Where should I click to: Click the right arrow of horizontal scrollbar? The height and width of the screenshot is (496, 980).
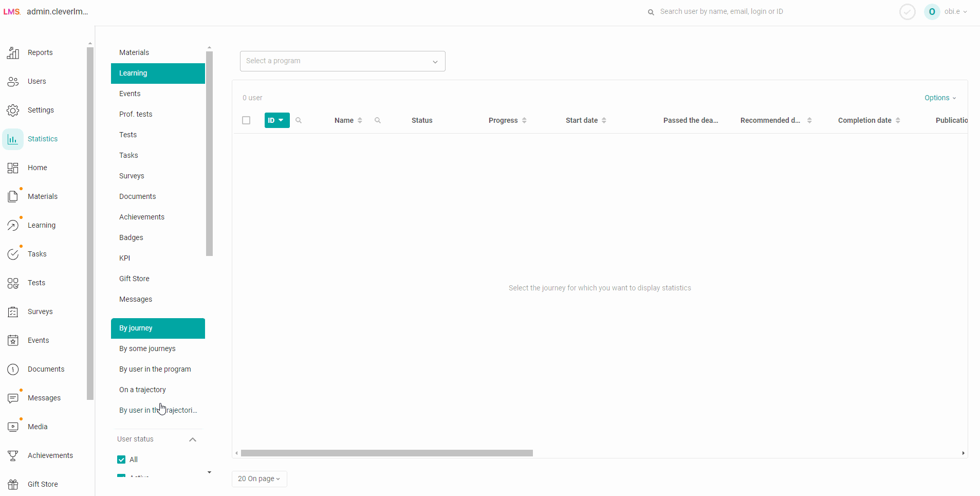point(963,453)
